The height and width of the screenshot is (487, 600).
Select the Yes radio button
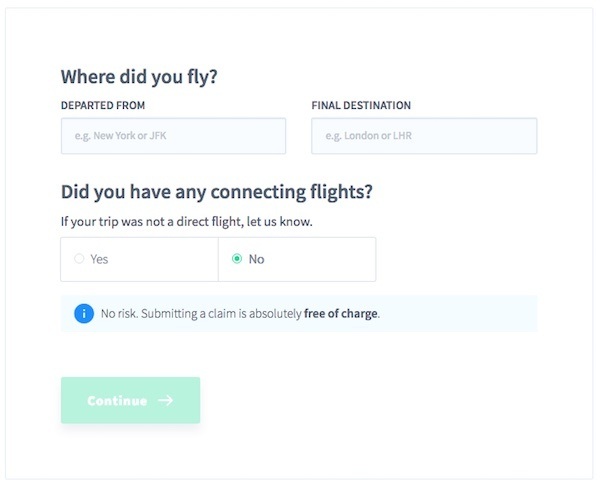(79, 259)
